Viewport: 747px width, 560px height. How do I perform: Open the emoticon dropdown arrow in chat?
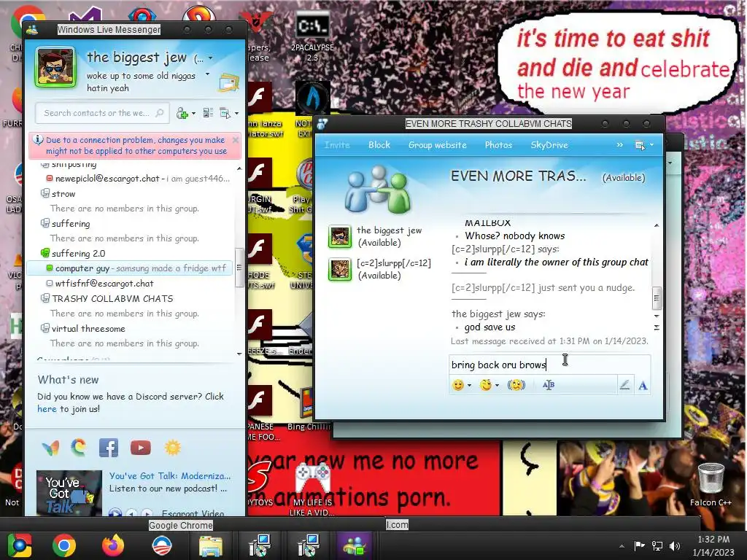[x=469, y=385]
